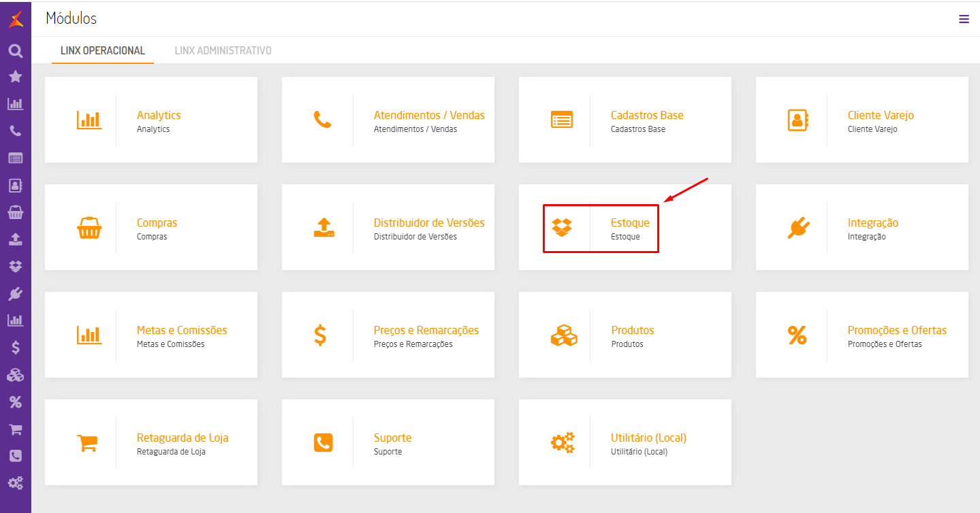
Task: Switch to the LINX ADMINISTRATIVO tab
Action: (x=223, y=51)
